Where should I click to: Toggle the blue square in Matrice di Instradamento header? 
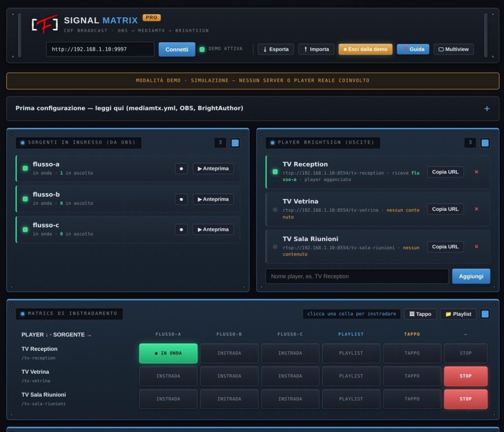click(x=485, y=314)
